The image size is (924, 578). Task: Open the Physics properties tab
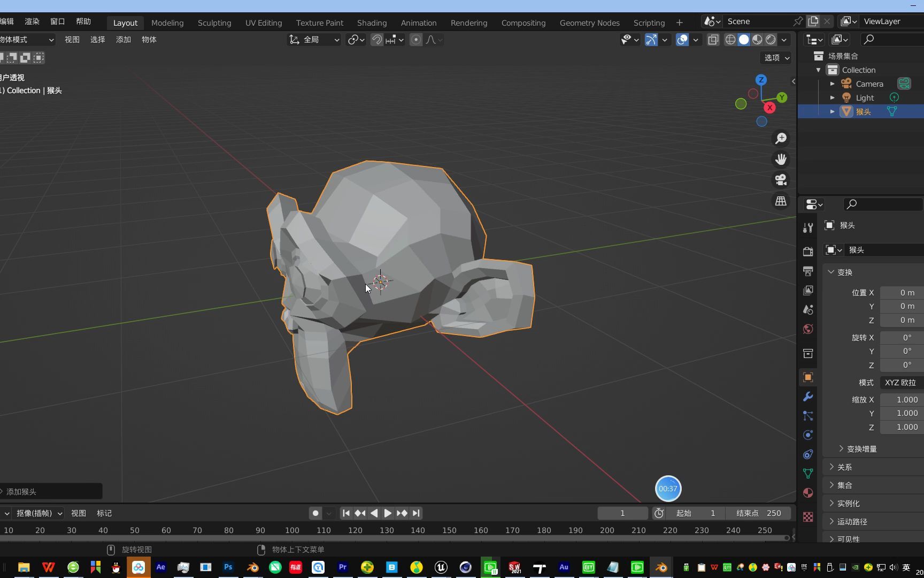[x=807, y=435]
